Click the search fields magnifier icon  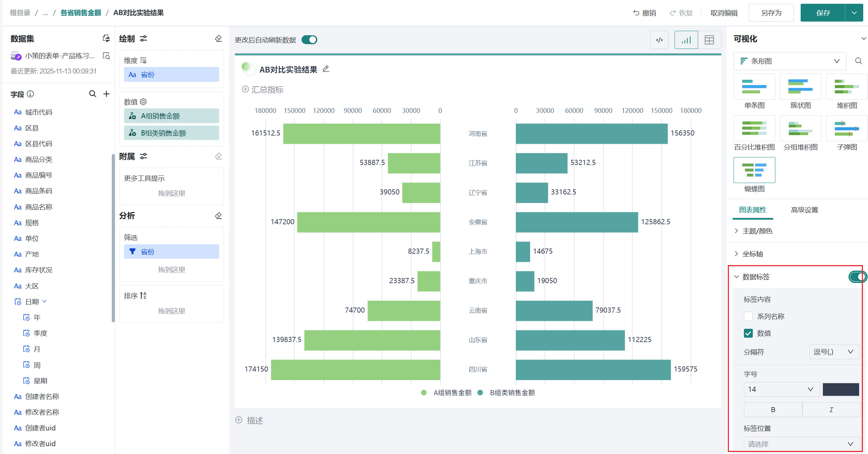(92, 94)
